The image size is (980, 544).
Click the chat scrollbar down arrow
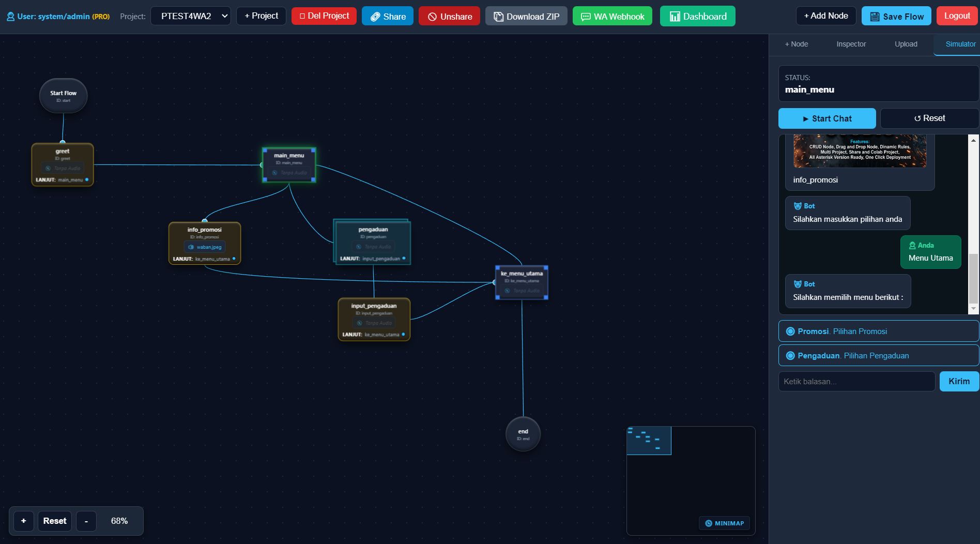(x=973, y=309)
